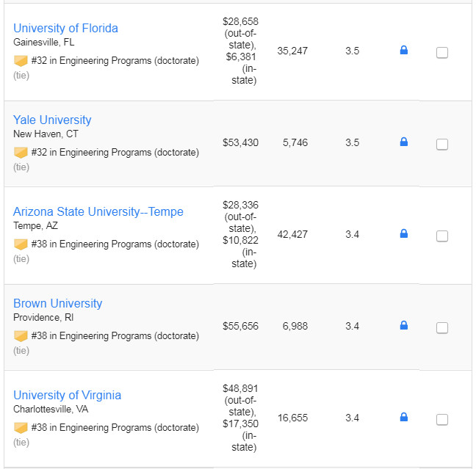Click the lock icon in University of Virginia row
The height and width of the screenshot is (469, 476).
click(x=403, y=417)
